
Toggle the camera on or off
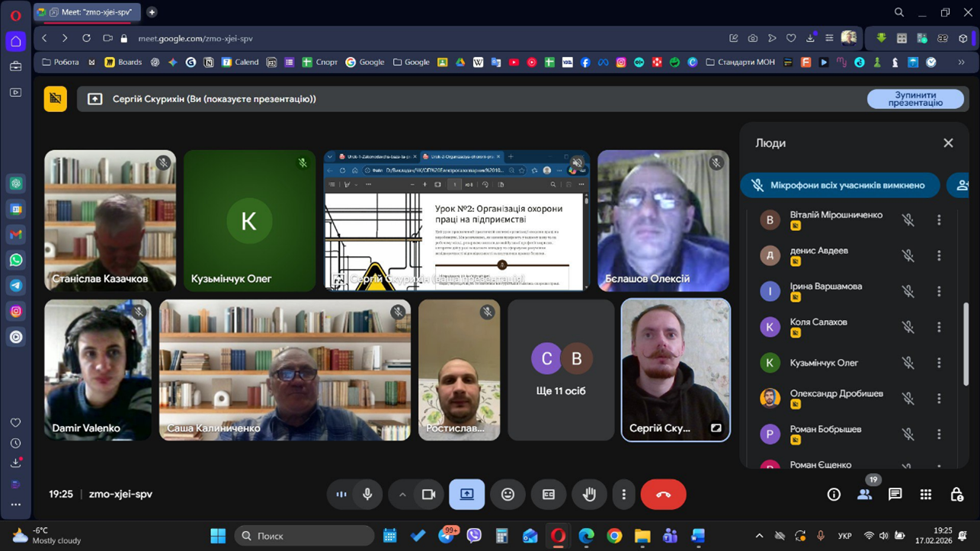point(428,495)
